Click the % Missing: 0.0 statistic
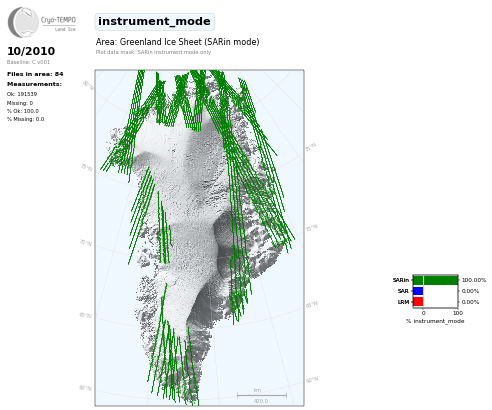 [26, 119]
